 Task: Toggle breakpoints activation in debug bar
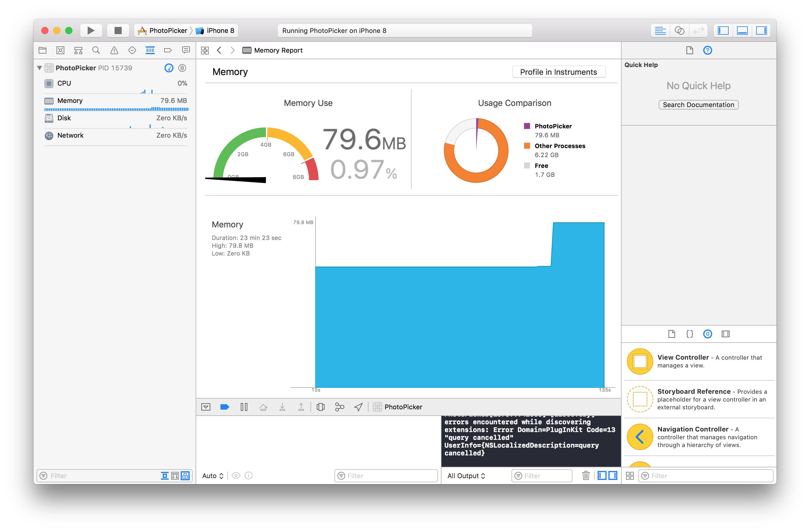pos(225,407)
